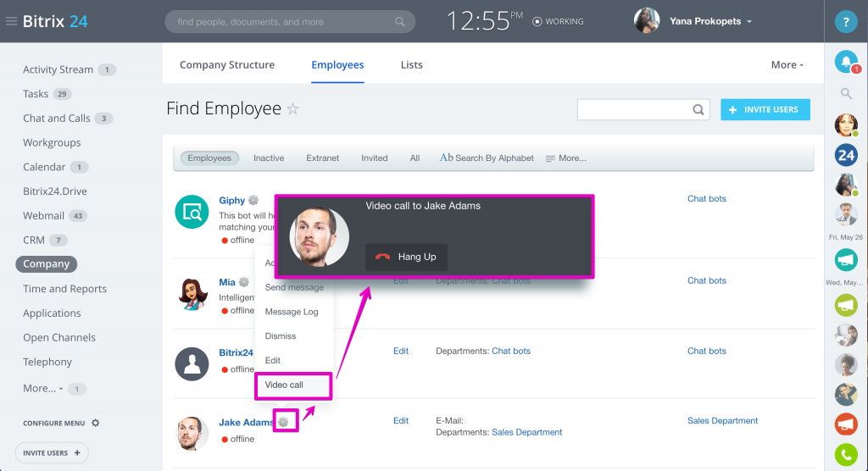The image size is (868, 471).
Task: Click the lime green megaphone icon in the sidebar
Action: [x=846, y=305]
